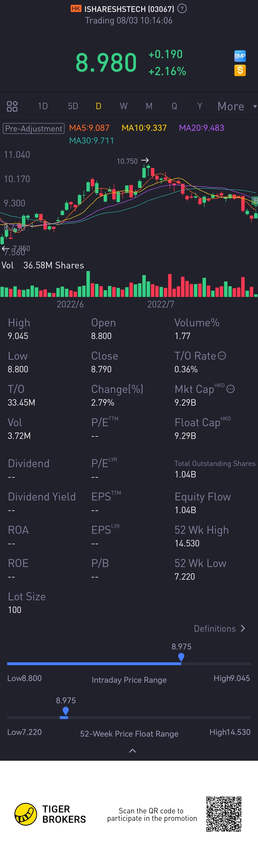
Task: Open the chart layout grid icon
Action: (x=12, y=106)
